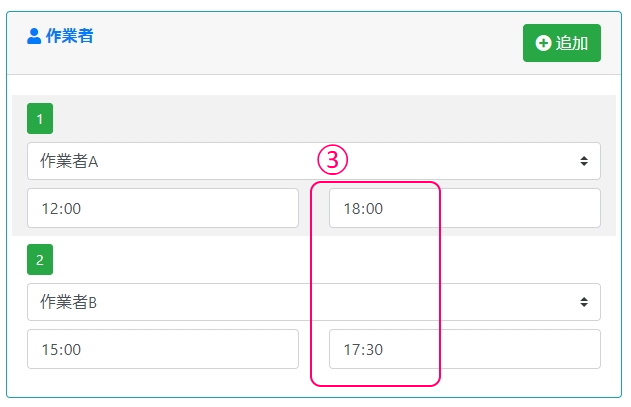Click empty space in the panel header bar

point(300,43)
